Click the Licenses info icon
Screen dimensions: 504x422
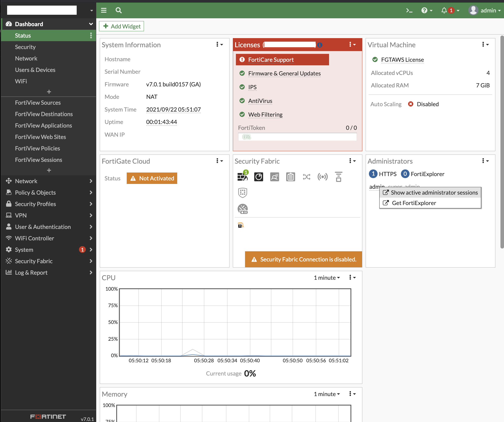tap(320, 45)
